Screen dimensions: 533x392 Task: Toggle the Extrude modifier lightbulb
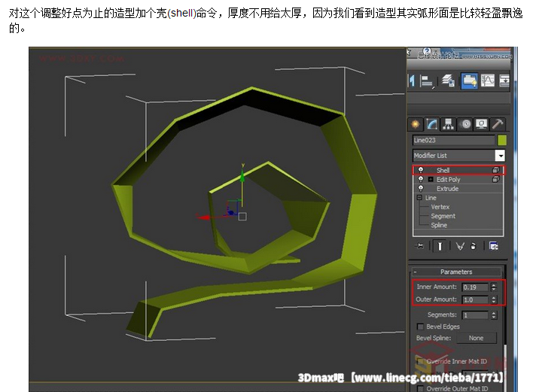click(421, 188)
